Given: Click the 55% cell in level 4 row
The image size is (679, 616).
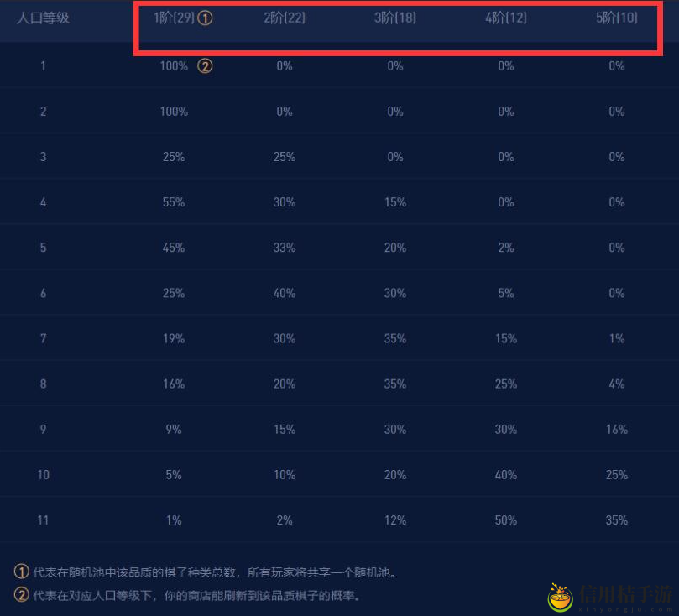Looking at the screenshot, I should (x=174, y=202).
